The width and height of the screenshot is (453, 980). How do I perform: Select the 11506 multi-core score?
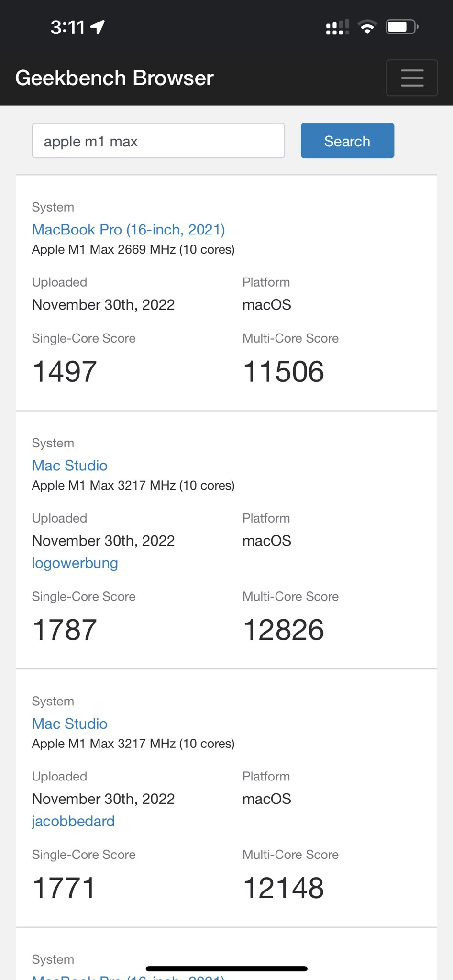coord(284,372)
